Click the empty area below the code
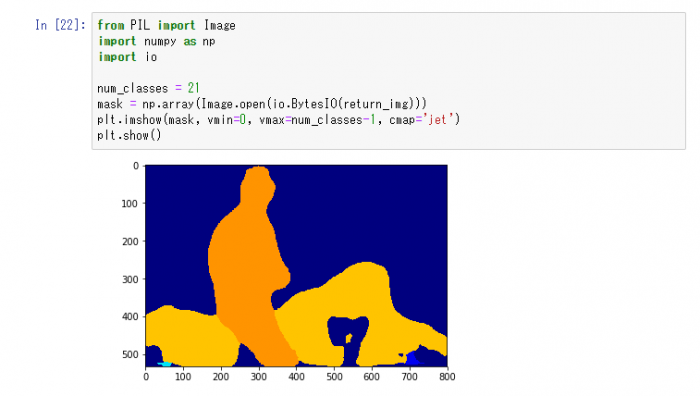This screenshot has width=700, height=396. [571, 268]
